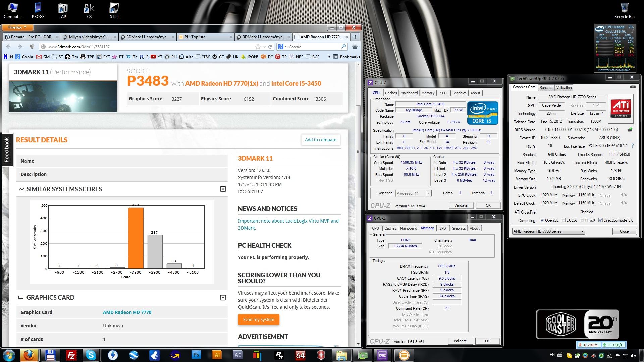Open the Feedback side tab
The height and width of the screenshot is (362, 644).
pos(6,149)
